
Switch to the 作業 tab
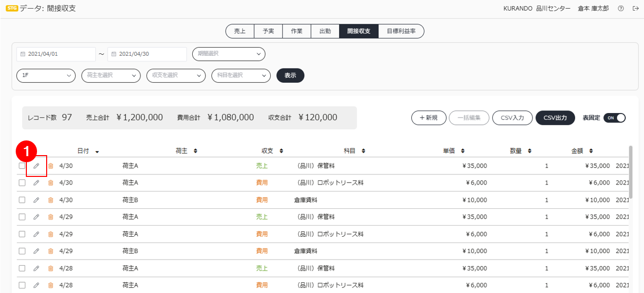click(x=297, y=31)
